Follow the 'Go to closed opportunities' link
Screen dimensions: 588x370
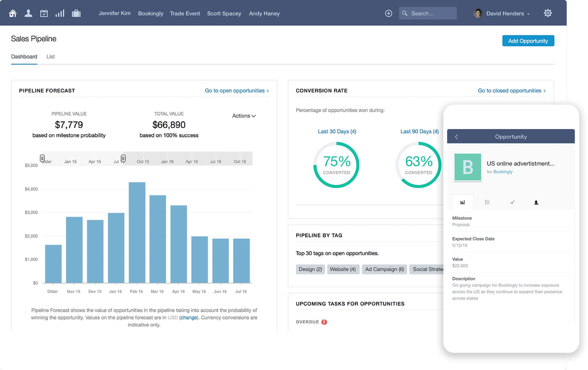point(510,91)
